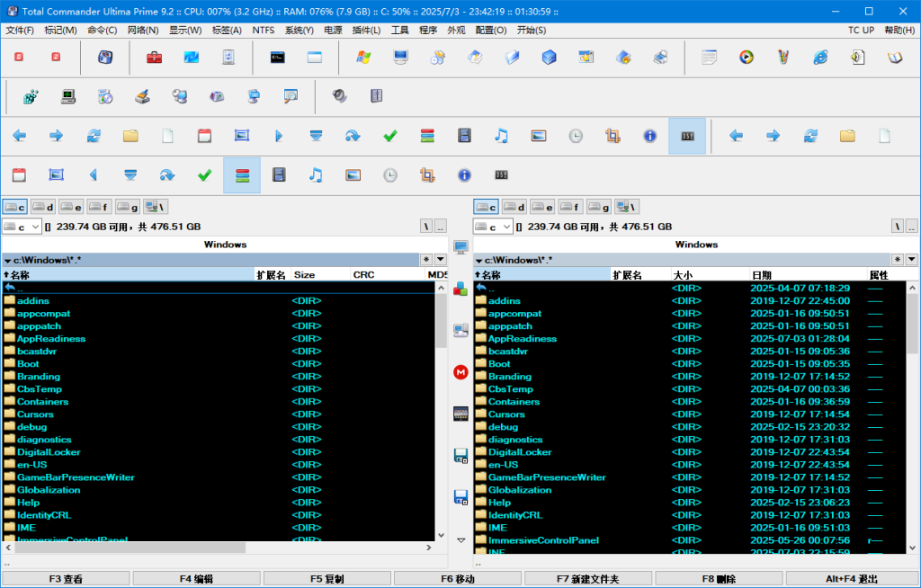
Task: Sort right panel by 大小 column header
Action: tap(710, 275)
